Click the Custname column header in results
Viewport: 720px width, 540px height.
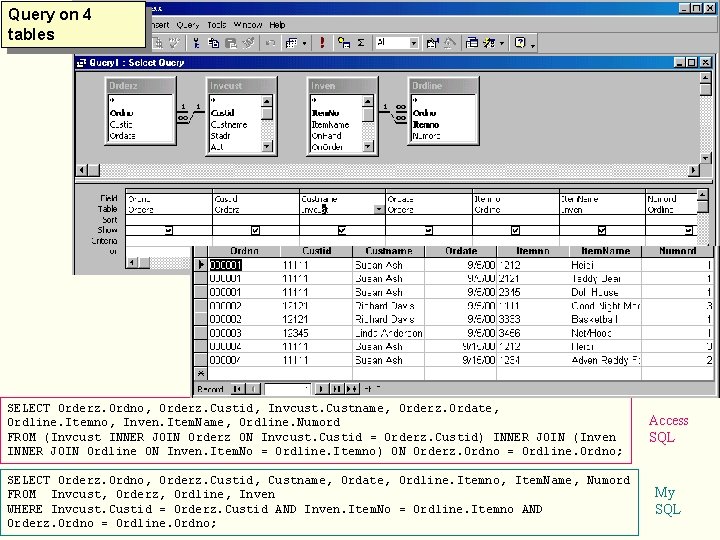[389, 251]
